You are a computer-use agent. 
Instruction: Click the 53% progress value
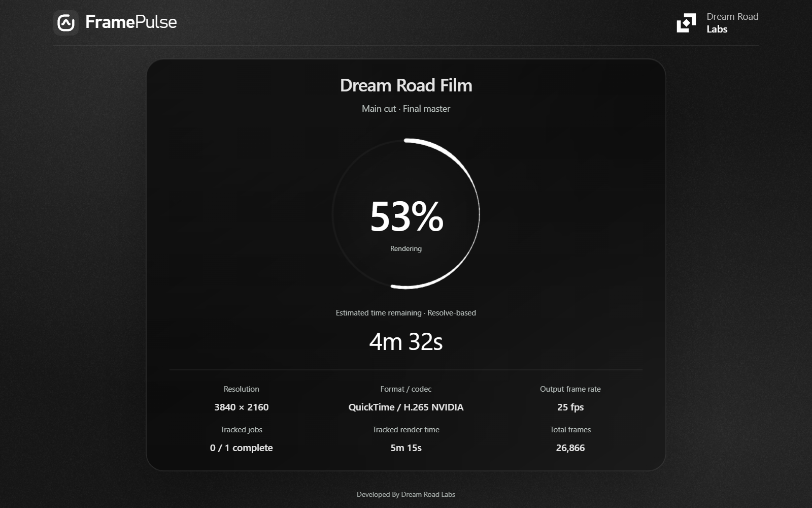pyautogui.click(x=407, y=216)
